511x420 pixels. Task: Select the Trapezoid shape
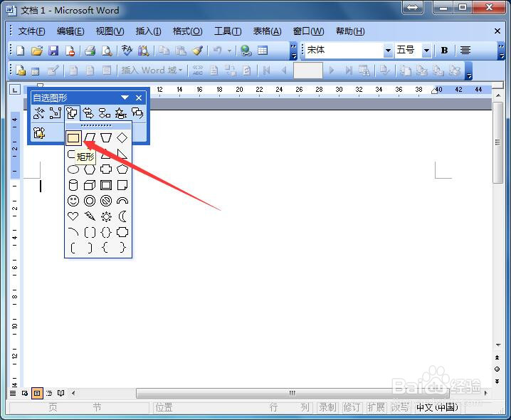click(106, 138)
